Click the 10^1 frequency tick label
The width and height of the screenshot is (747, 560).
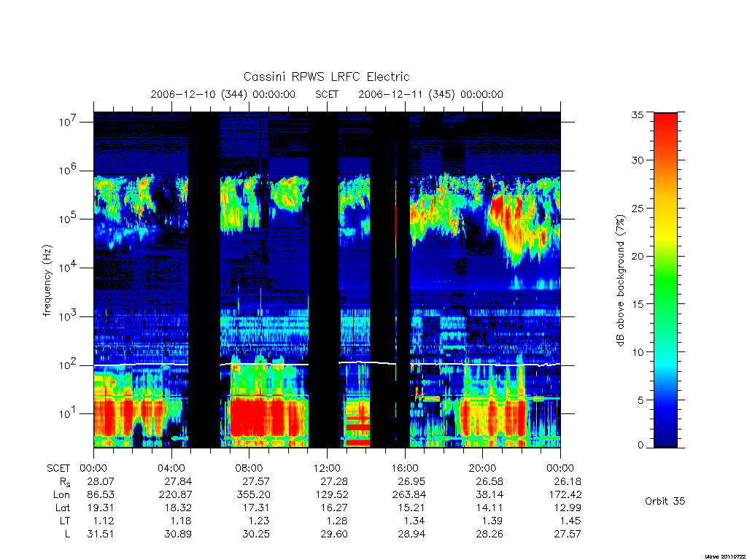click(68, 413)
